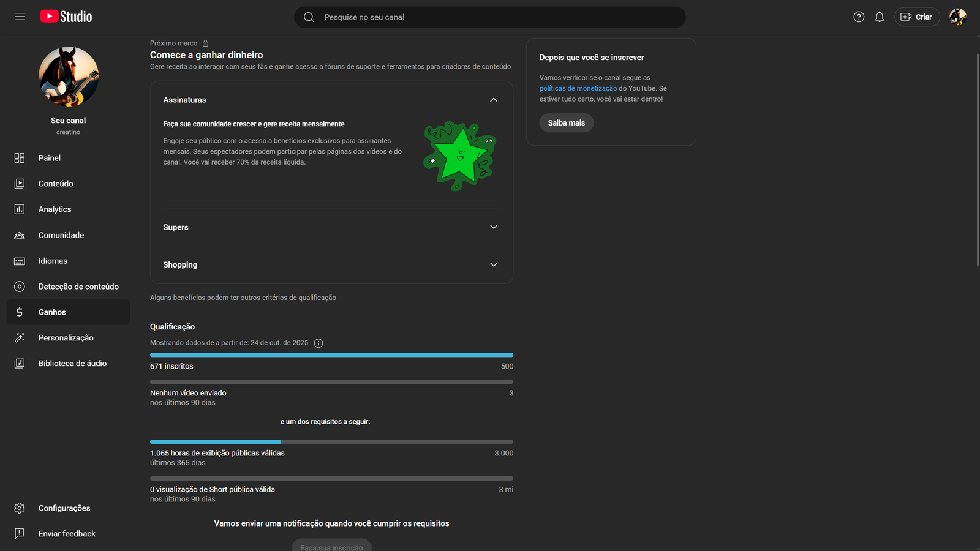This screenshot has height=551, width=980.
Task: Click the Criar button
Action: [917, 17]
